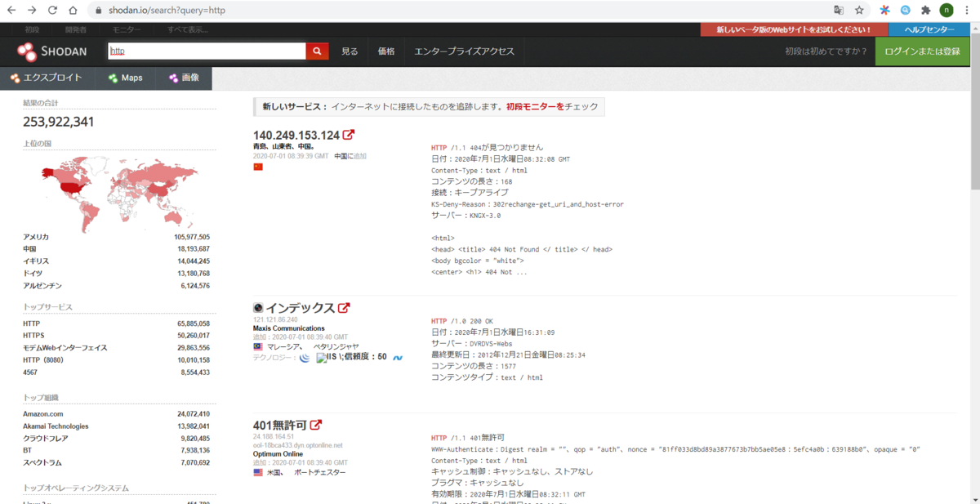Image resolution: width=980 pixels, height=504 pixels.
Task: Switch to the エクスプロイト tab
Action: 47,78
